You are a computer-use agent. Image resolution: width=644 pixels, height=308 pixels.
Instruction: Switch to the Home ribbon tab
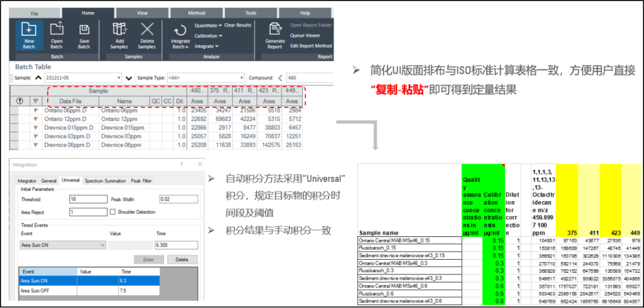click(x=88, y=13)
